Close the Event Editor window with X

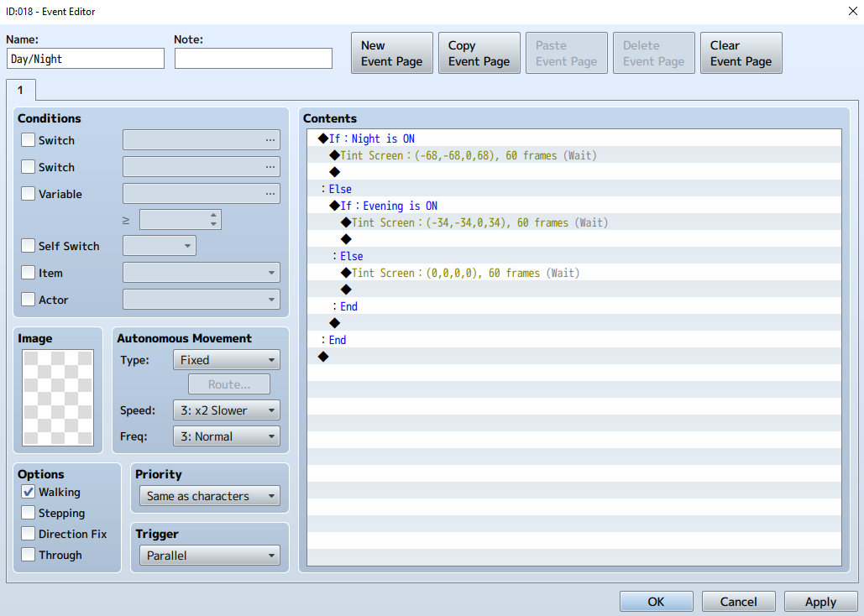[852, 11]
